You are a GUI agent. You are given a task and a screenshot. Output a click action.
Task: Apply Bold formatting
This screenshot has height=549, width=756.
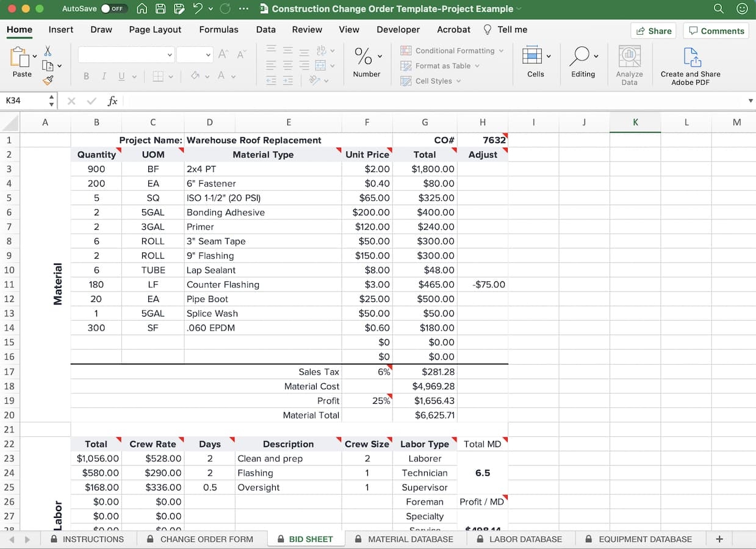click(86, 76)
